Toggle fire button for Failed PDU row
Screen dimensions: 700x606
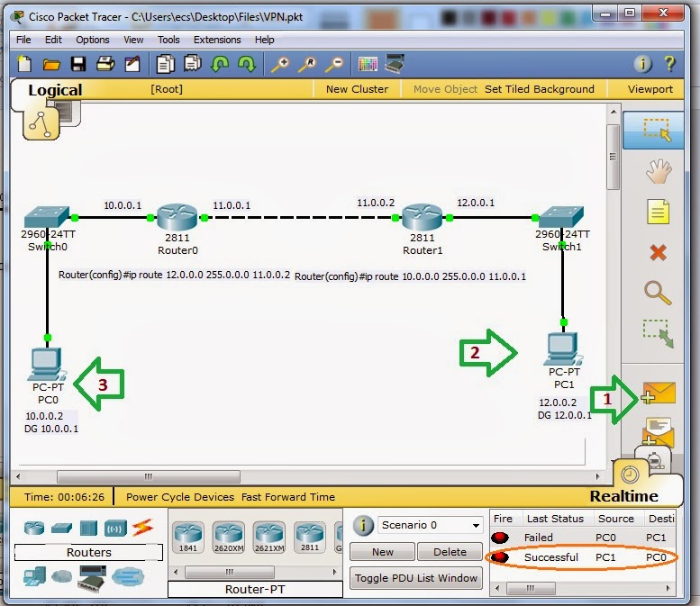pyautogui.click(x=500, y=538)
